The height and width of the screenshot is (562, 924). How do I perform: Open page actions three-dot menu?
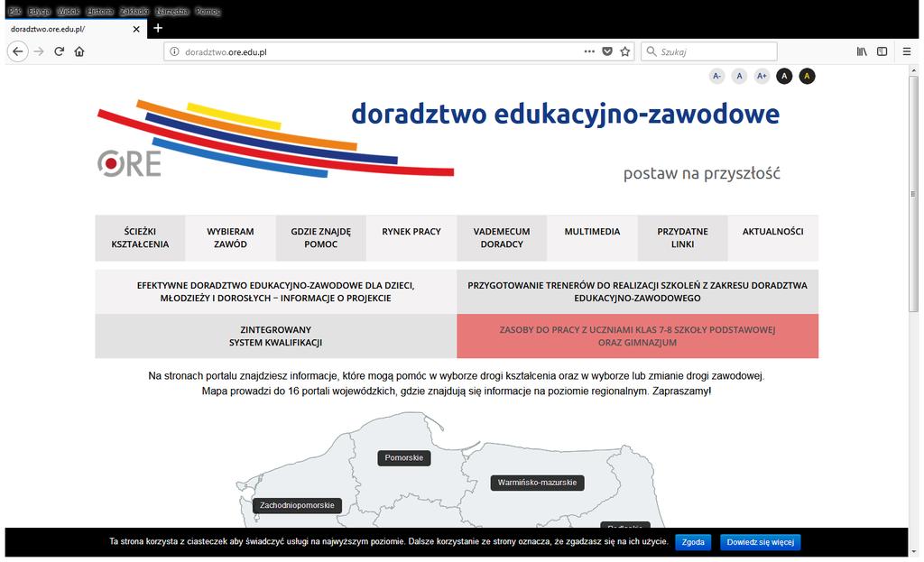(589, 51)
